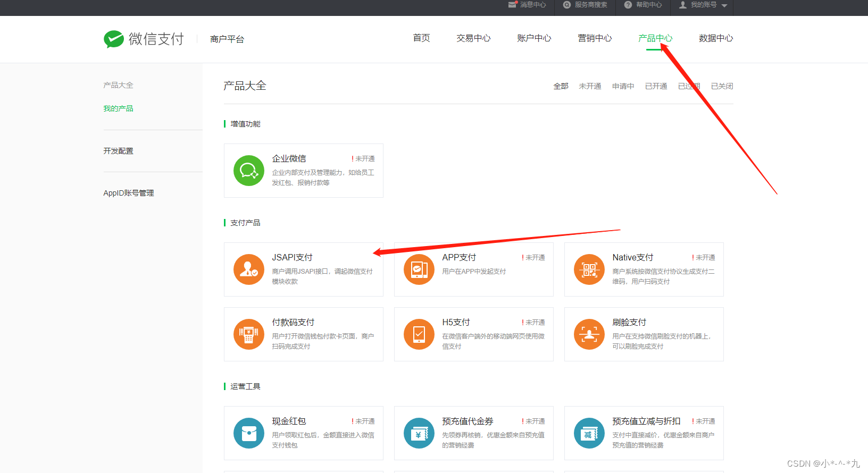Select the APP支付 orange icon
The image size is (868, 473).
(x=419, y=269)
